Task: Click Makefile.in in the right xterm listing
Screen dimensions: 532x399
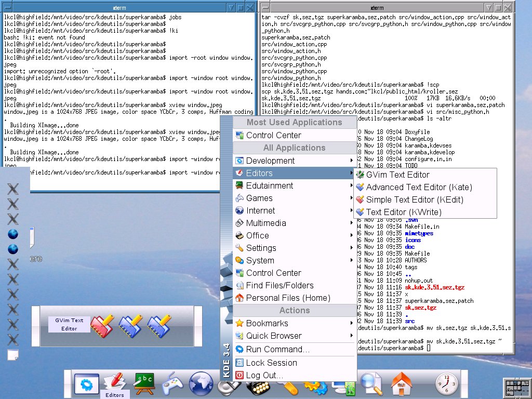Action: click(422, 227)
